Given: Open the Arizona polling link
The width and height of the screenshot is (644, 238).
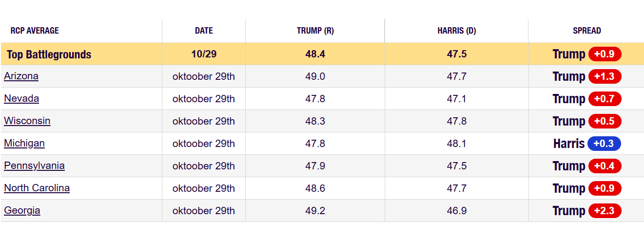Looking at the screenshot, I should (21, 76).
